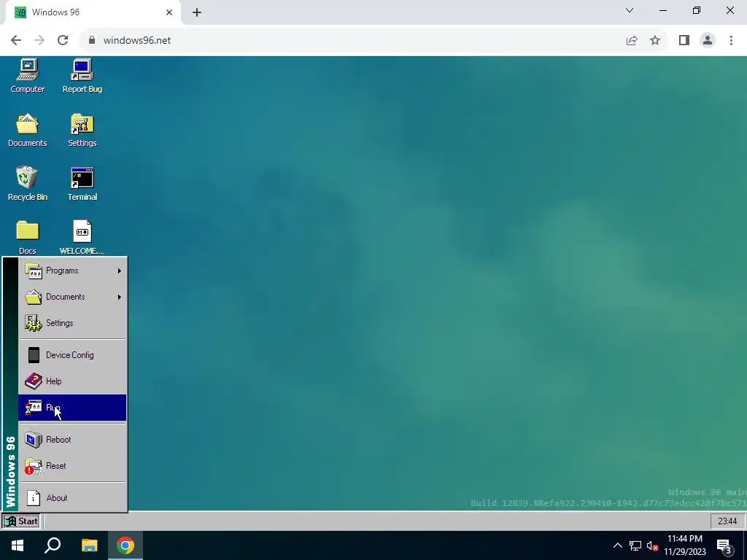Choose Device Config in the Start menu
The image size is (747, 560).
point(72,355)
